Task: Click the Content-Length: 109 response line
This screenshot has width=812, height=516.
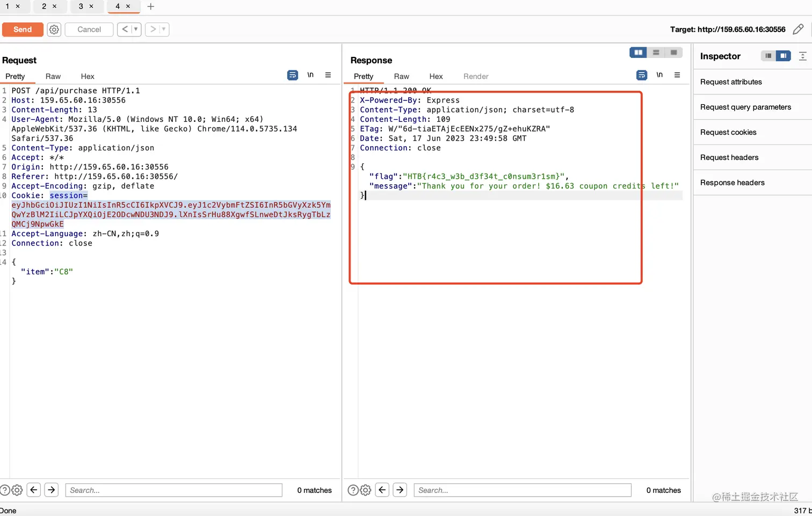Action: 405,119
